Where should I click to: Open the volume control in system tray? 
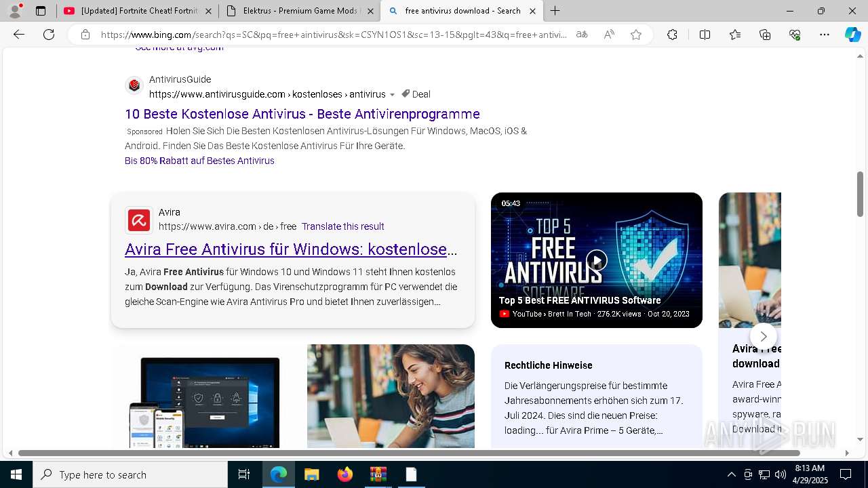(781, 474)
